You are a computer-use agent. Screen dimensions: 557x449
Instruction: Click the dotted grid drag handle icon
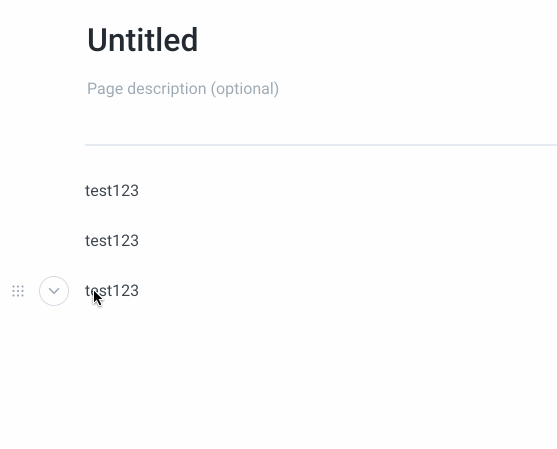(x=18, y=291)
